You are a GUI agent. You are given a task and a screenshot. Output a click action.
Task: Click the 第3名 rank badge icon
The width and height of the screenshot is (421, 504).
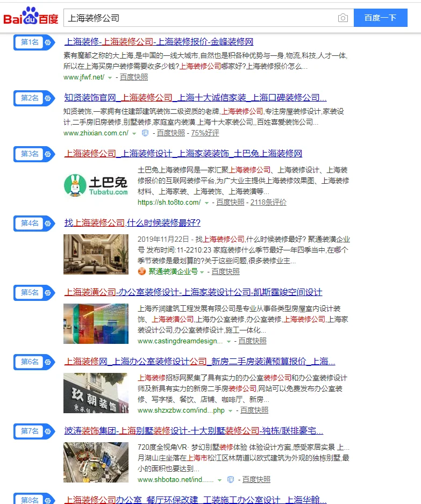tap(34, 154)
